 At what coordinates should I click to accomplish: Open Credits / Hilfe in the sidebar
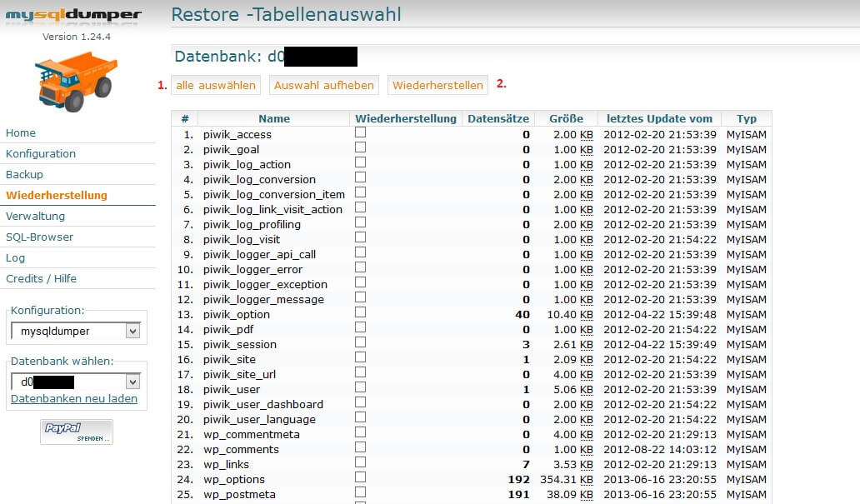41,278
